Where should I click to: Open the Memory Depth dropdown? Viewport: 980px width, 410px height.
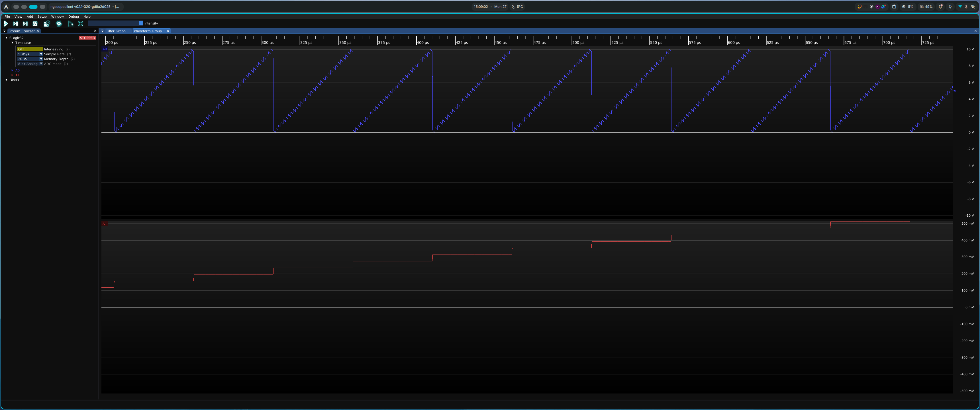click(x=41, y=59)
